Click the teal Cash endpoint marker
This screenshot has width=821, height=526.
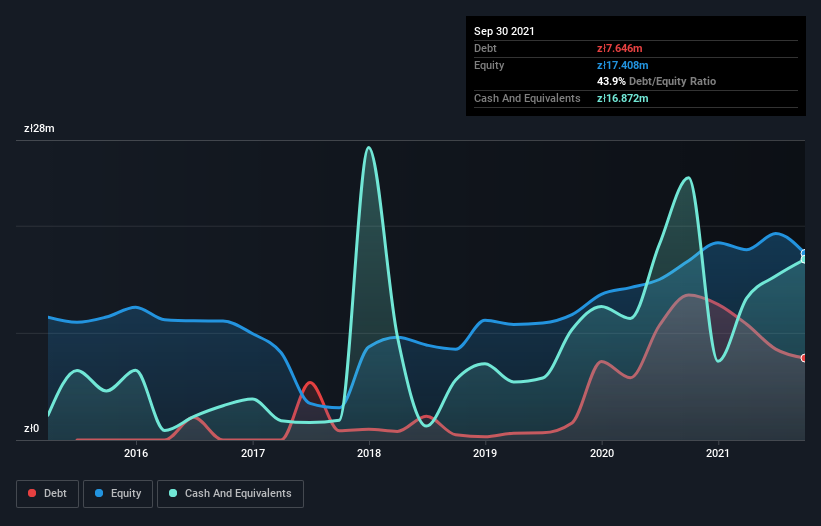coord(804,260)
